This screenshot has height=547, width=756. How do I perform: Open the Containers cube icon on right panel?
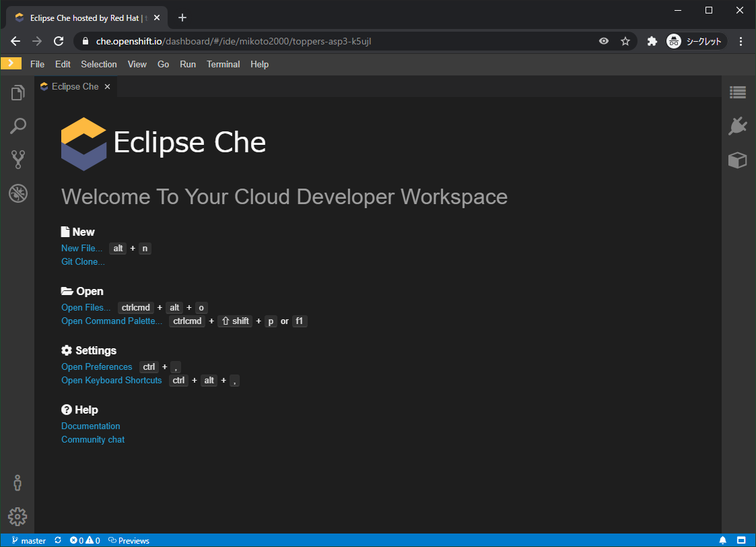tap(738, 160)
